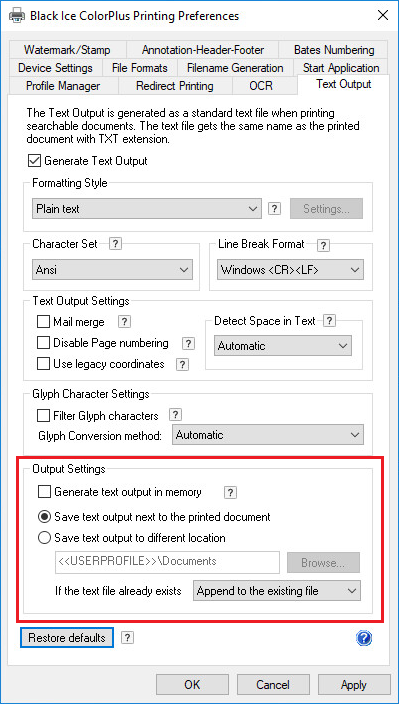
Task: Enable the Mail merge checkbox
Action: [43, 322]
